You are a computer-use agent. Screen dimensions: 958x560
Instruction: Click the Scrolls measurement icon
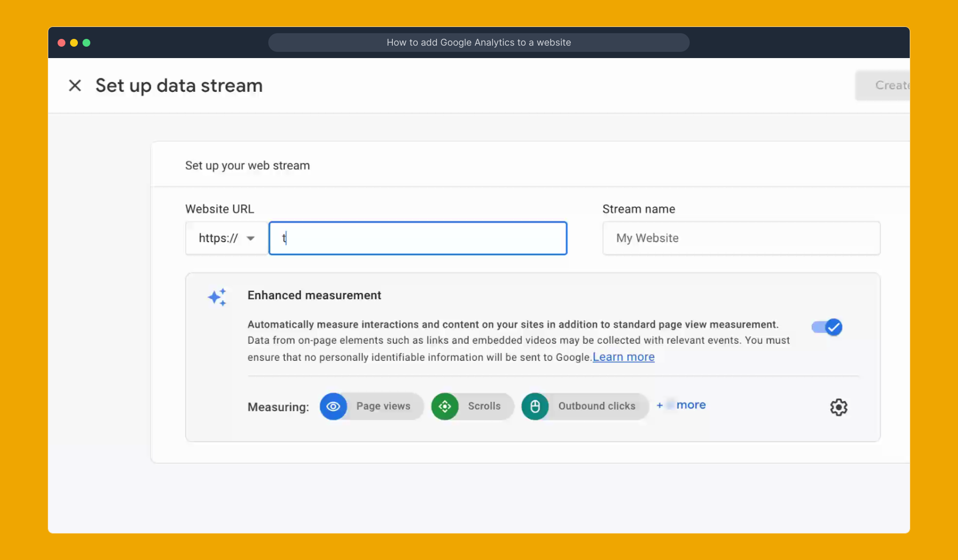point(445,407)
